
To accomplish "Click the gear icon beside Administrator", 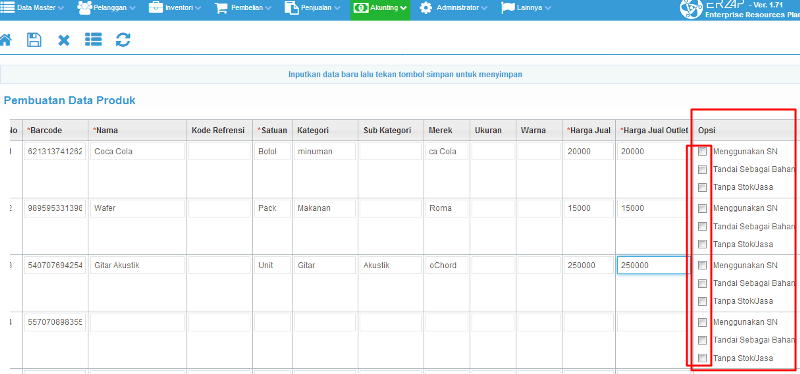I will tap(426, 8).
